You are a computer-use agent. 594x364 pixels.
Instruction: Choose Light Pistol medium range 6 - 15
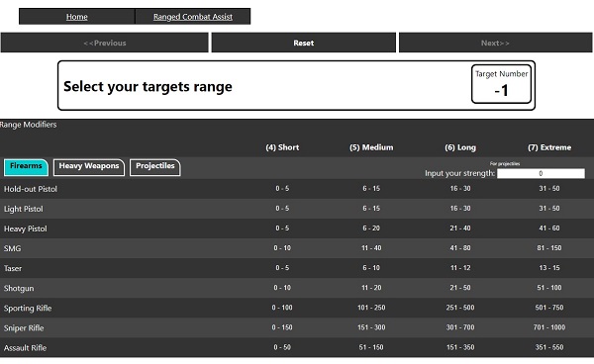(x=371, y=208)
